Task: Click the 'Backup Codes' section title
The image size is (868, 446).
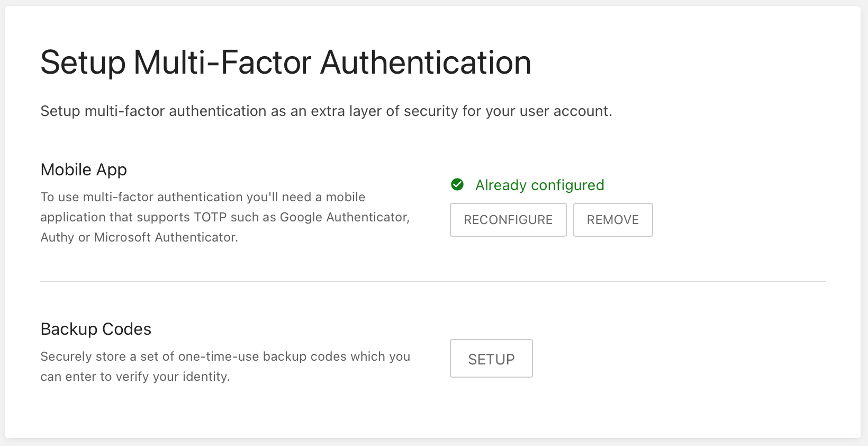Action: point(96,329)
